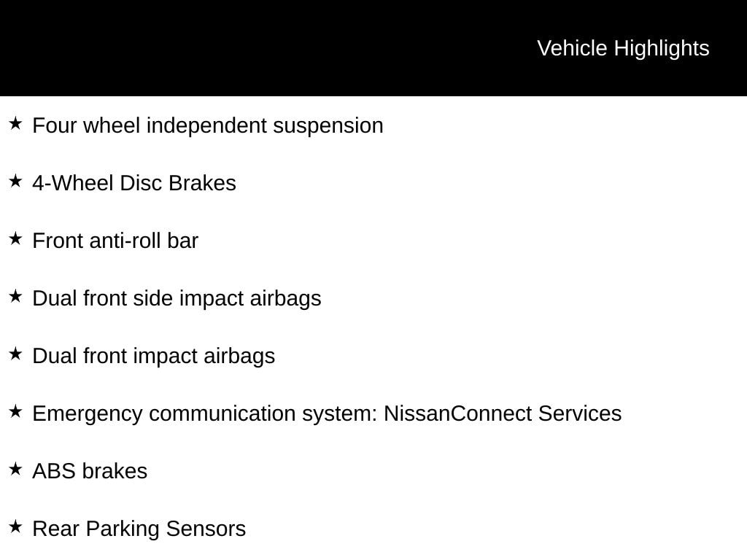747x560 pixels.
Task: Click the black header banner area
Action: click(373, 48)
